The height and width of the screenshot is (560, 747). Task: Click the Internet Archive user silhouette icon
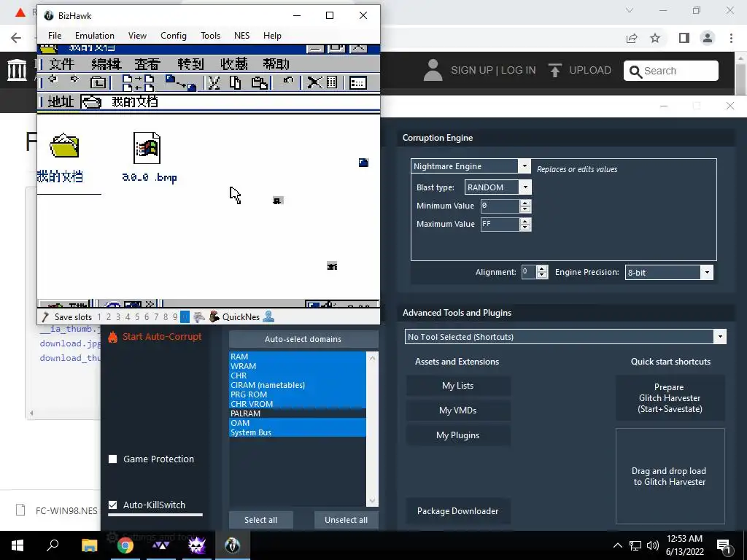433,70
